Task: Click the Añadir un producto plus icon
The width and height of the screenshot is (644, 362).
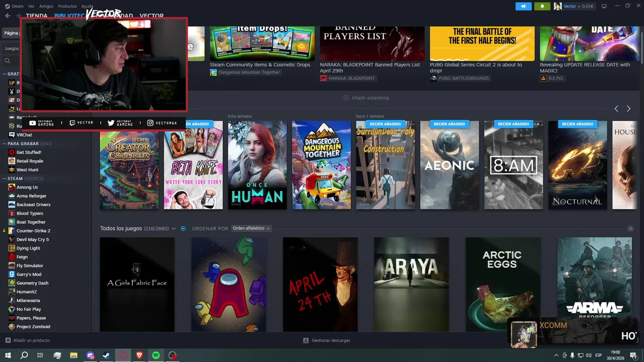Action: (8, 340)
